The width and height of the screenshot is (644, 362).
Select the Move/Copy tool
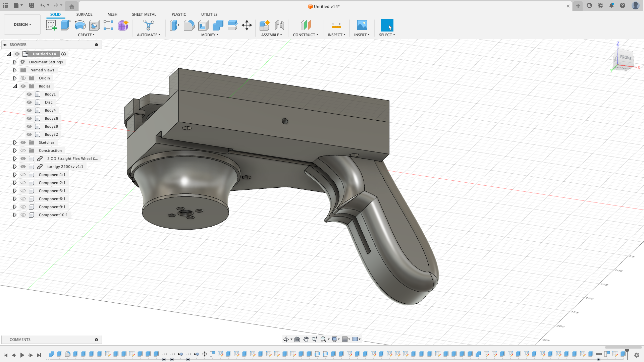coord(247,25)
